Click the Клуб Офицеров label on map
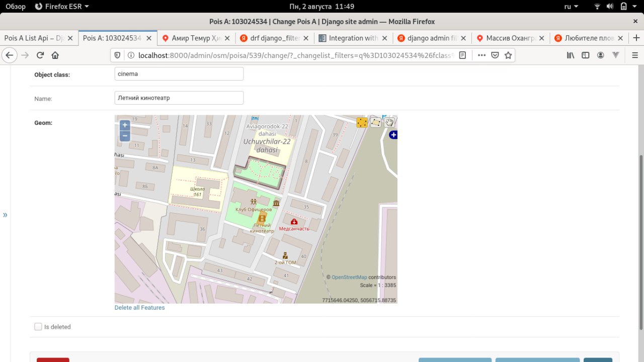 [x=254, y=209]
